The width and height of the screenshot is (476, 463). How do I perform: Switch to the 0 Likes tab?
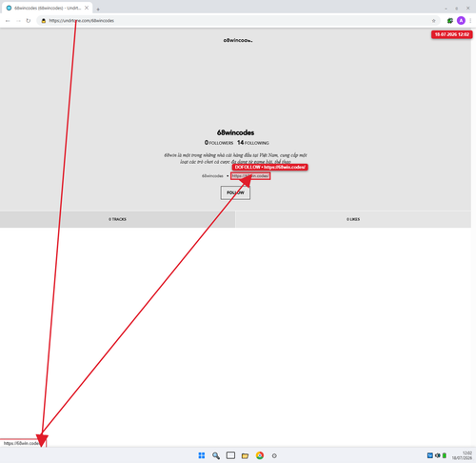click(x=353, y=219)
